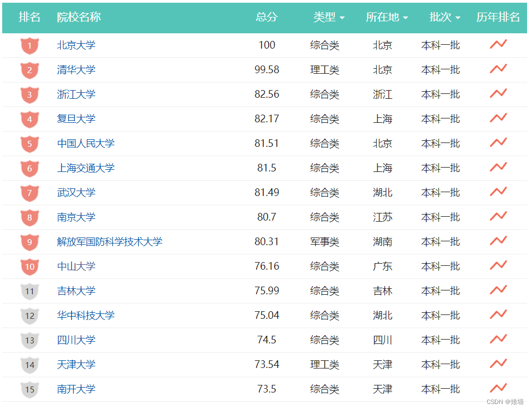The width and height of the screenshot is (532, 410).
Task: Click the gray rank 15 shield badge
Action: tap(30, 390)
